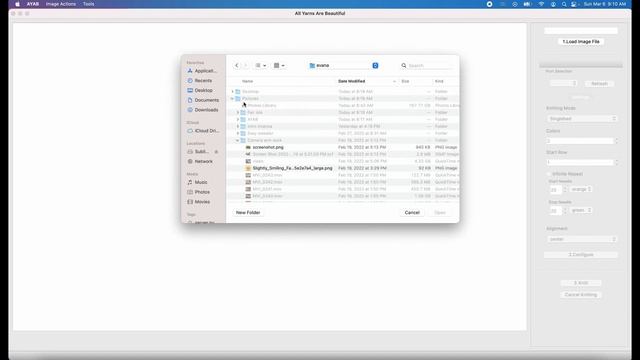Select Recents in the dialog sidebar
Screen dimensions: 640x360
click(200, 81)
